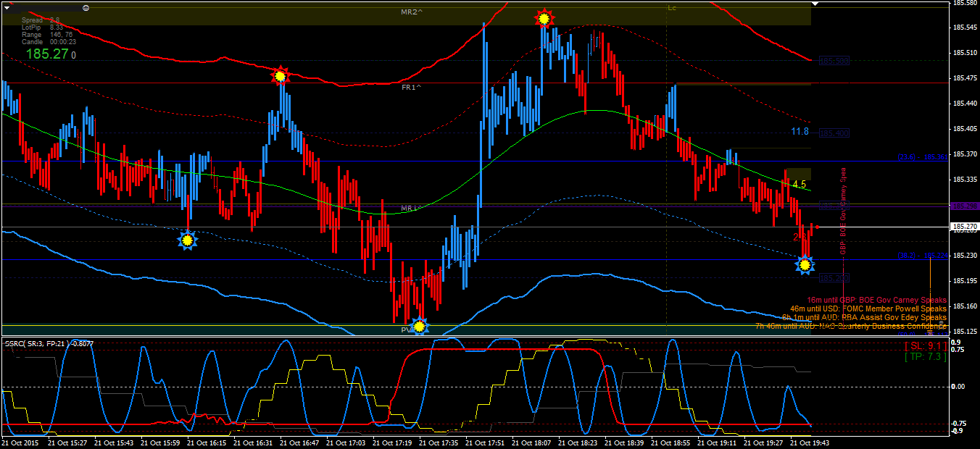Select the (38.2) - 185.224 Fibonacci label
The image size is (980, 449).
923,256
